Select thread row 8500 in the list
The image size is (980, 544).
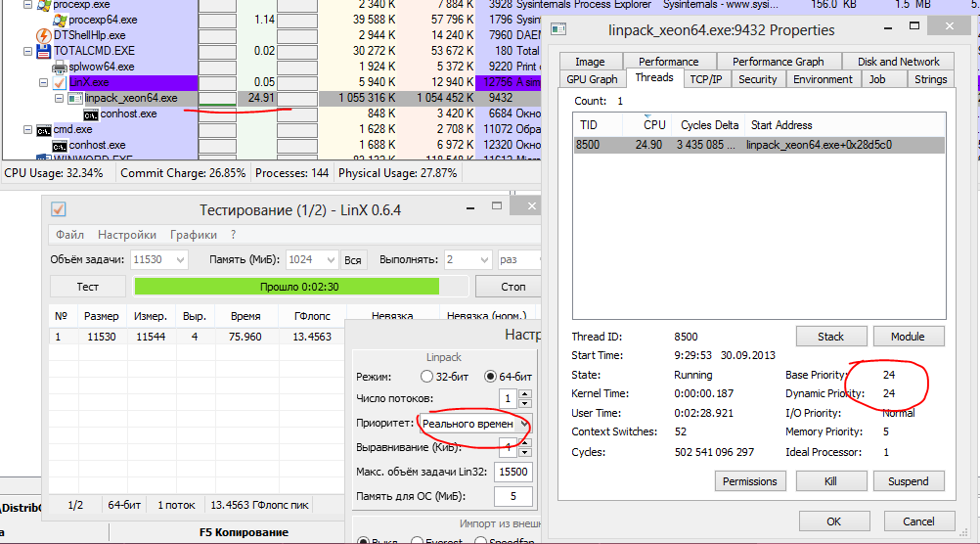[759, 145]
